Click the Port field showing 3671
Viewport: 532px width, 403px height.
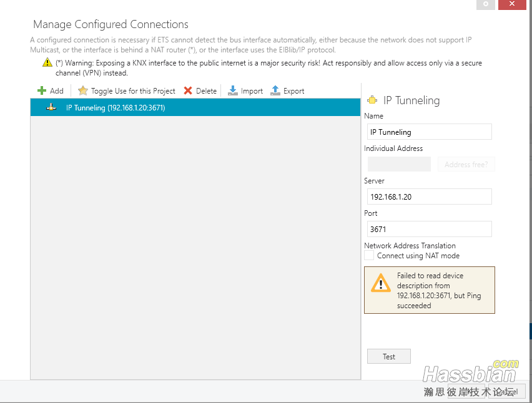429,229
